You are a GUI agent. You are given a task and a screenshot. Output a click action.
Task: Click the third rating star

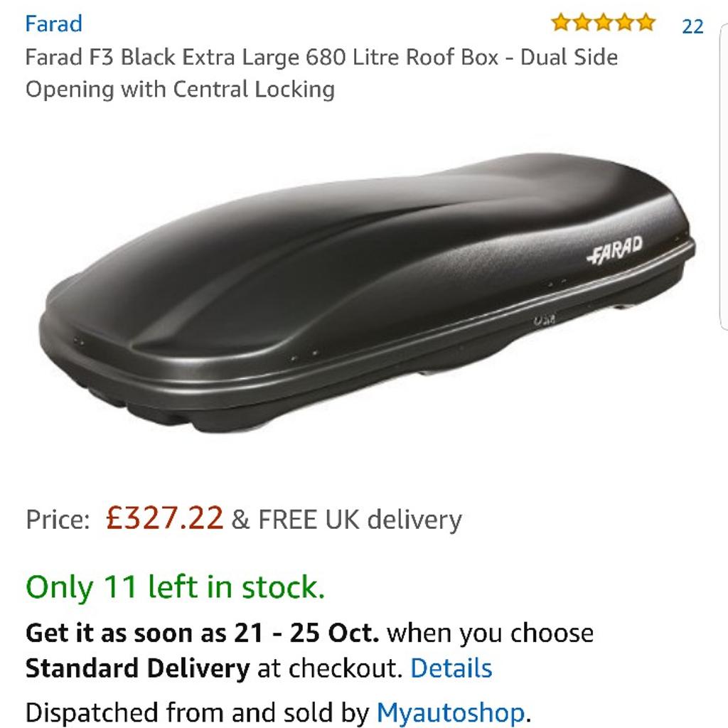pos(604,22)
